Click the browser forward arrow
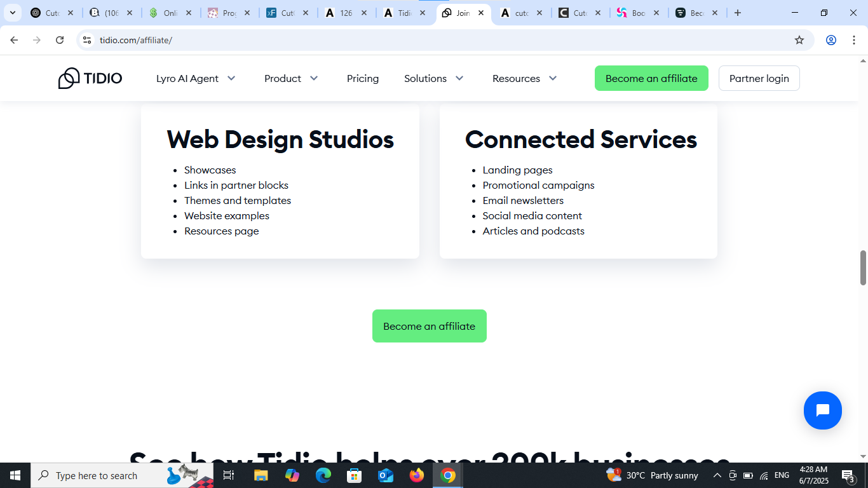This screenshot has height=488, width=868. (x=37, y=40)
